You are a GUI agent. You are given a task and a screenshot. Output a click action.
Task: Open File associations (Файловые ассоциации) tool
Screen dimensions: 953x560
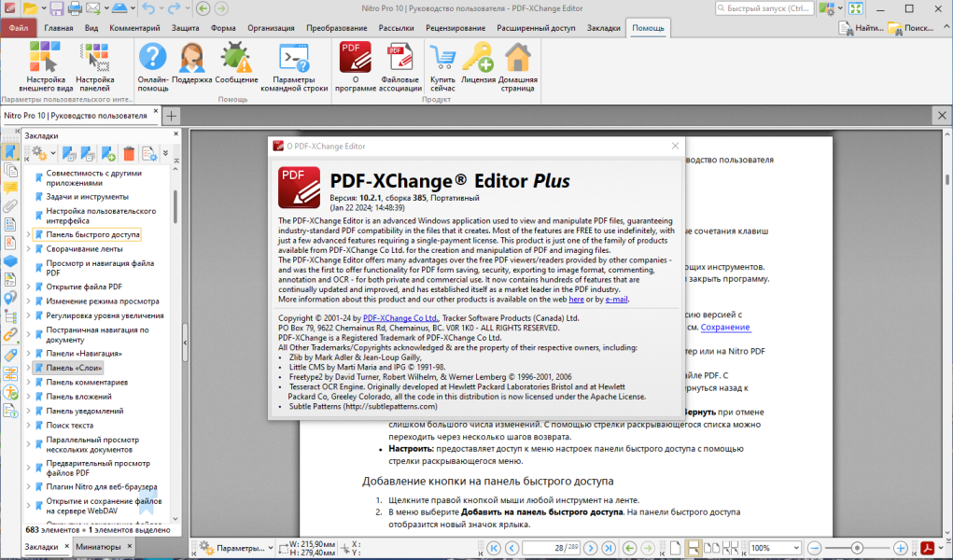pyautogui.click(x=399, y=66)
